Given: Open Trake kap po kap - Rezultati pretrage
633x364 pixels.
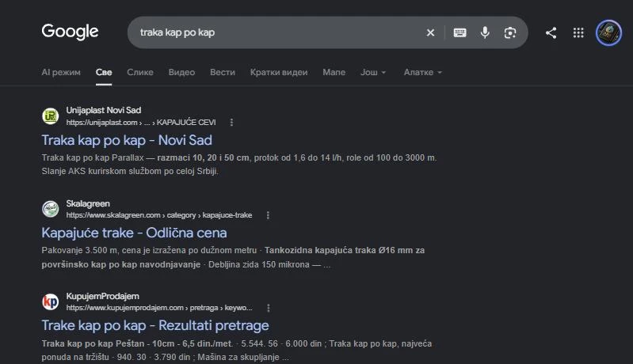Looking at the screenshot, I should (x=155, y=325).
